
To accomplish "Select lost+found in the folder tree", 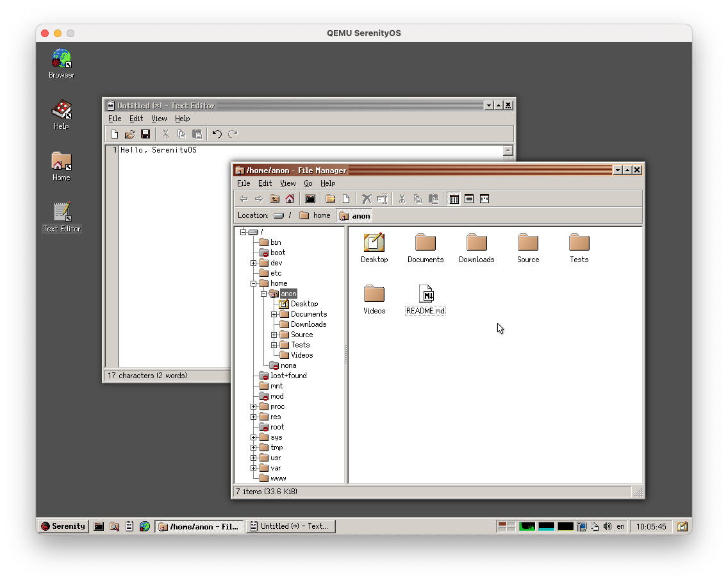I will point(283,376).
